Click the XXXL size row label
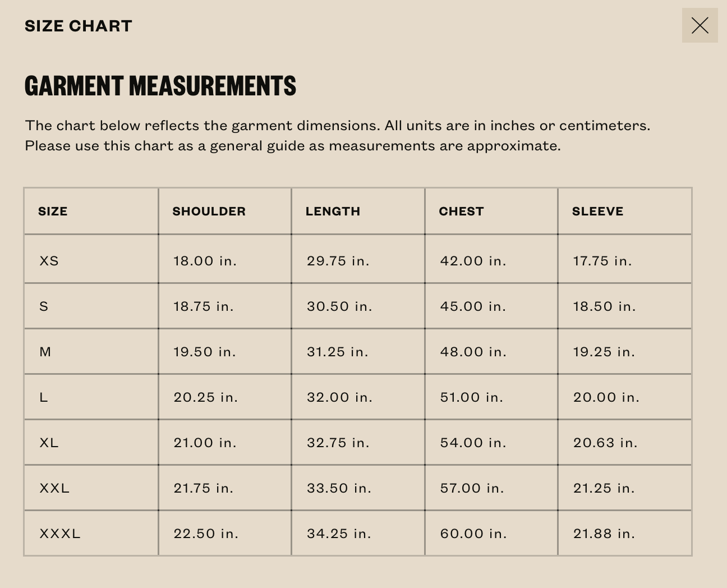The image size is (727, 588). click(60, 534)
